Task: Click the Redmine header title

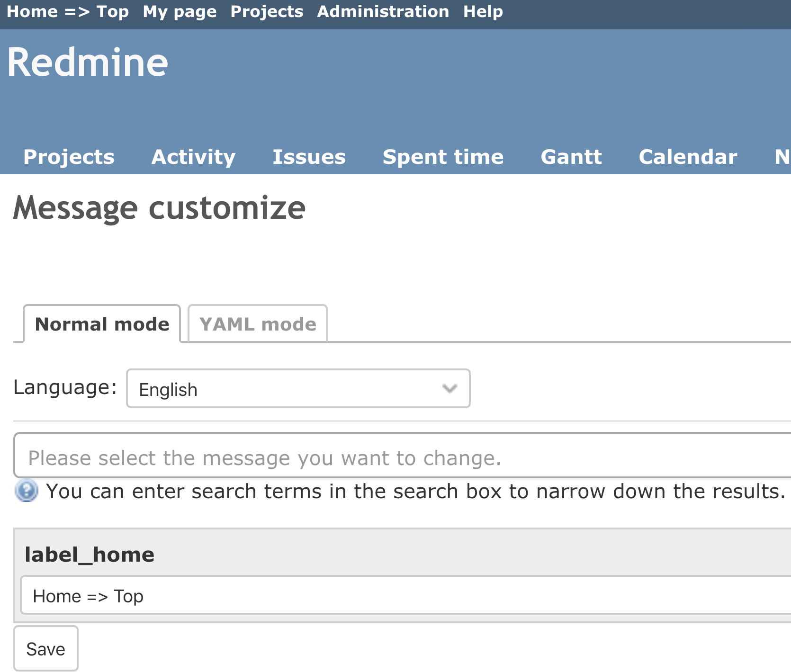Action: pos(88,63)
